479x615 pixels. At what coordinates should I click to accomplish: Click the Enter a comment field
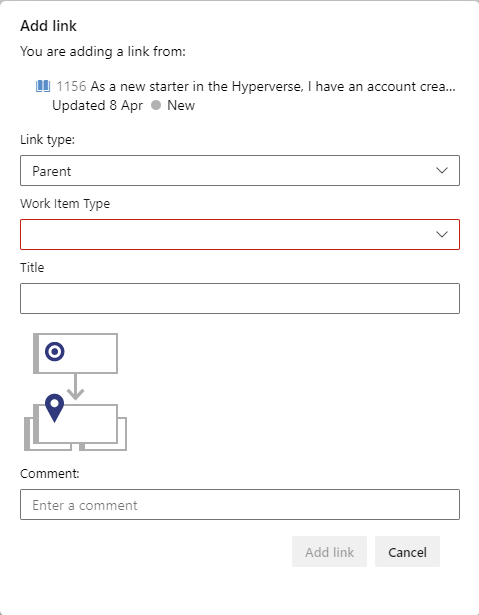(240, 504)
